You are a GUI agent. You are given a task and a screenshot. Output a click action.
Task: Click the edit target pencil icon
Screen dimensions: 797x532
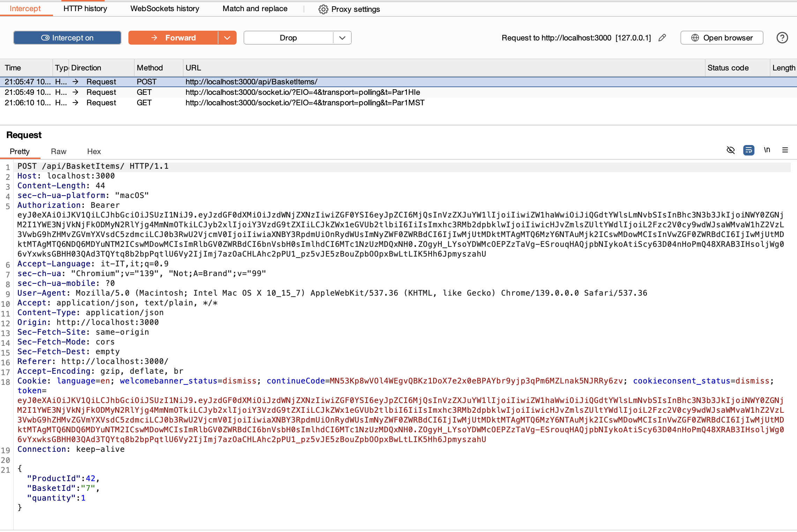coord(662,38)
